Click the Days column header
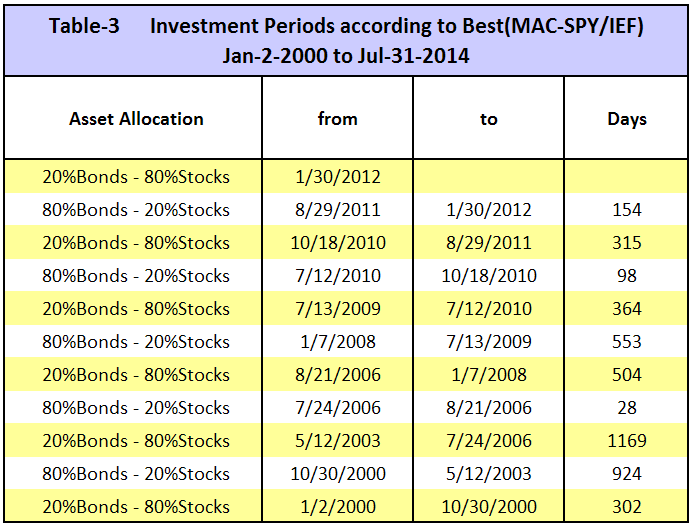 pyautogui.click(x=627, y=119)
